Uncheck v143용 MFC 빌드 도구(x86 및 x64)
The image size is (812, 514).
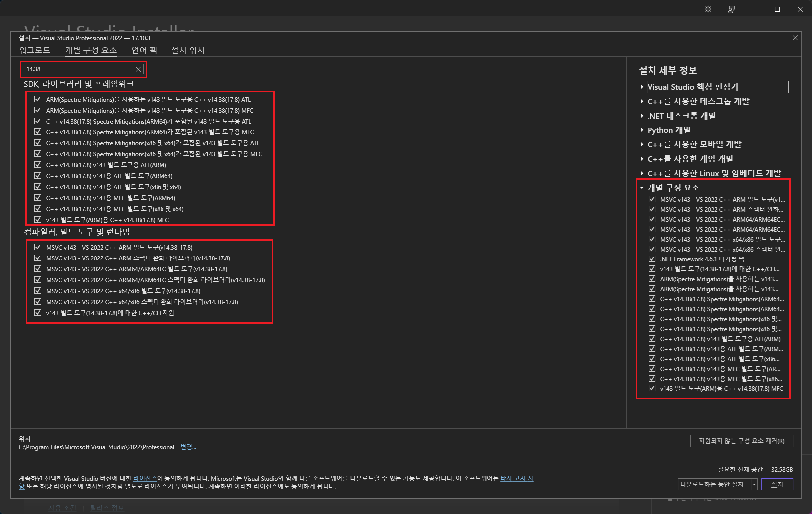[38, 209]
